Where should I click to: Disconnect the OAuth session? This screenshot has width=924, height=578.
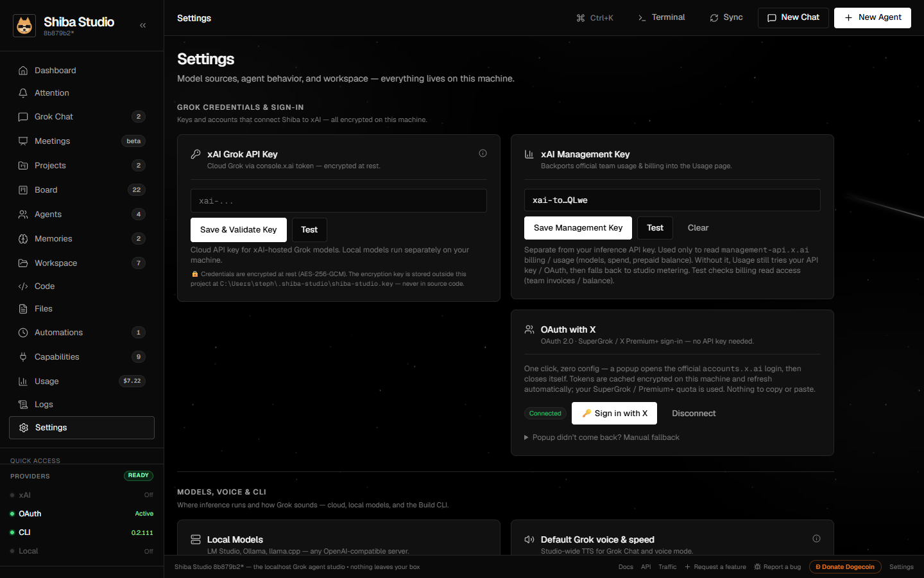pyautogui.click(x=694, y=414)
